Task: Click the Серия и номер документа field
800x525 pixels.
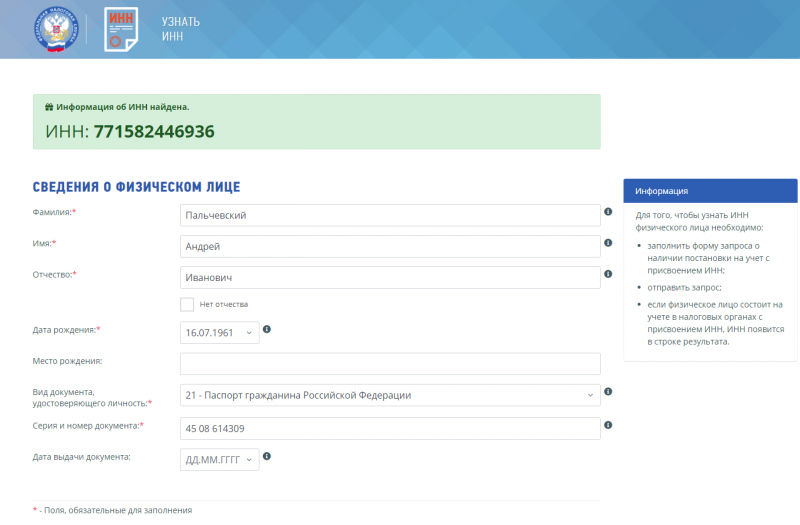Action: click(390, 428)
